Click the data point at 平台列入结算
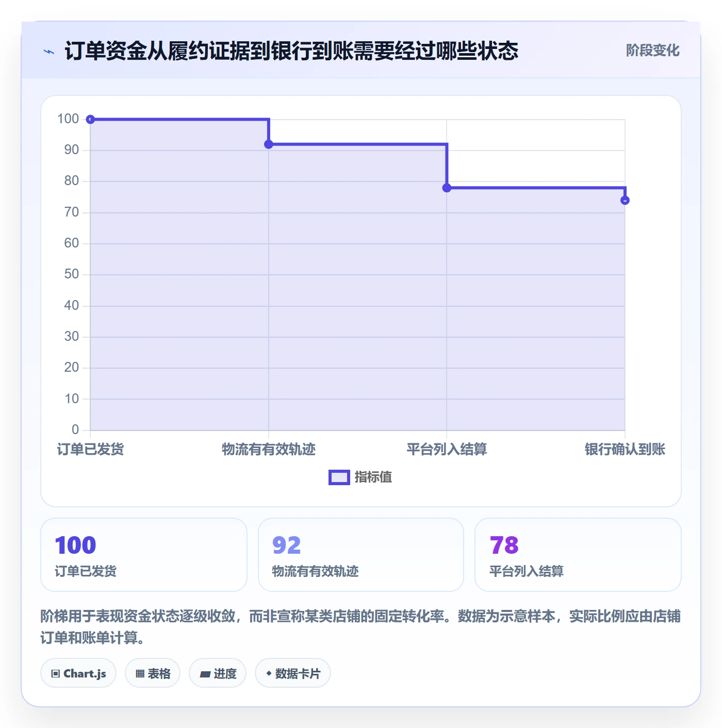722x728 pixels. (447, 188)
